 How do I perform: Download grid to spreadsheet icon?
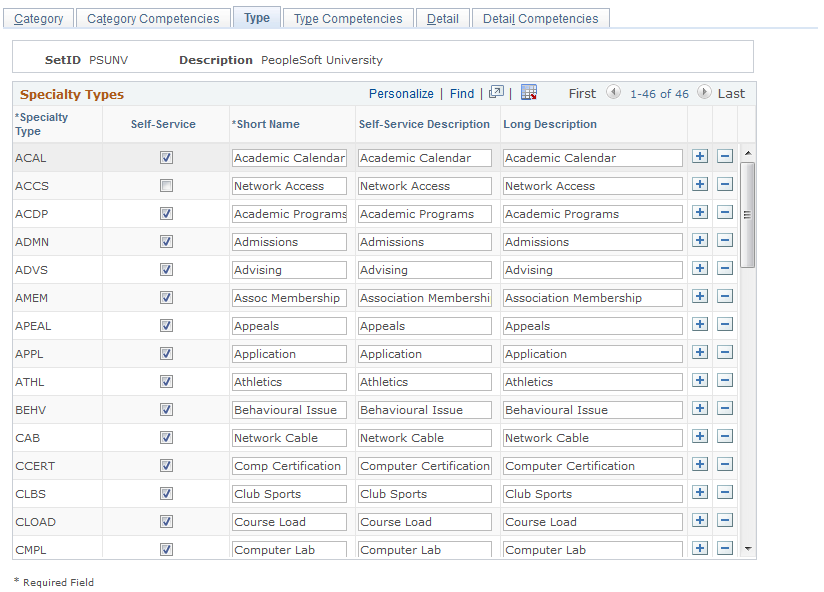[529, 92]
